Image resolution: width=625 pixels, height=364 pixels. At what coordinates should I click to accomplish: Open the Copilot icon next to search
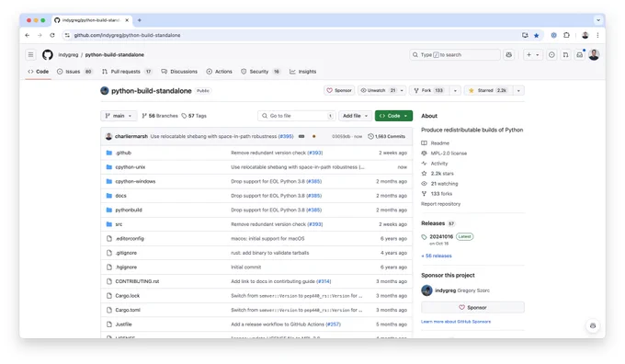508,54
